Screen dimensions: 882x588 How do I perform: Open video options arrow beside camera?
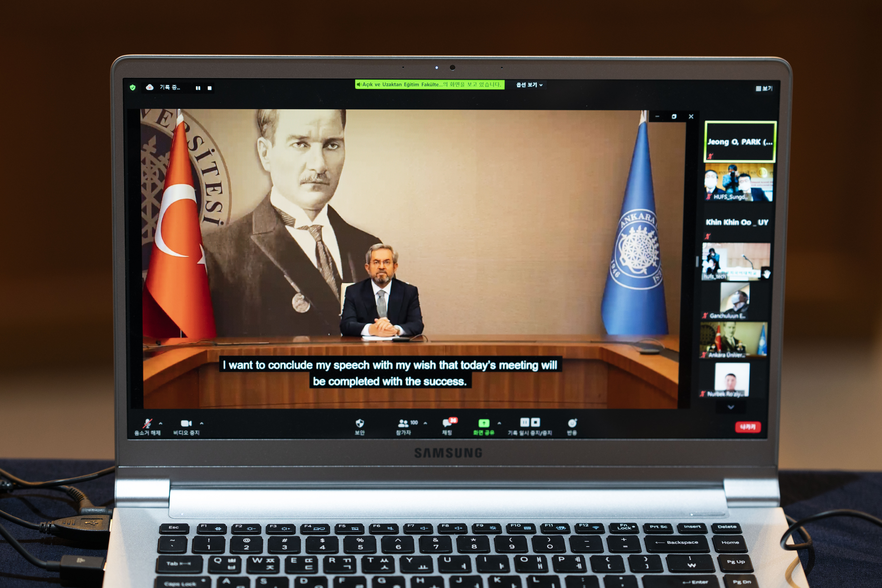tap(201, 423)
